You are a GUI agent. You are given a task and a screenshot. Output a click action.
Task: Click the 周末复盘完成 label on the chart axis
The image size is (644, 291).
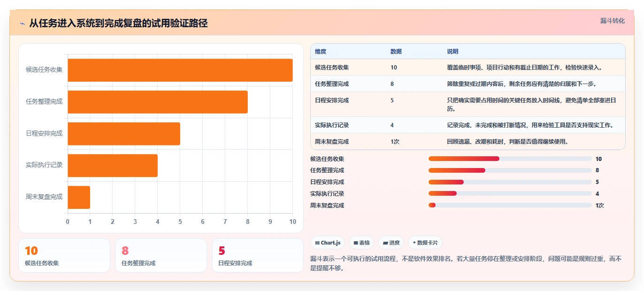click(44, 197)
